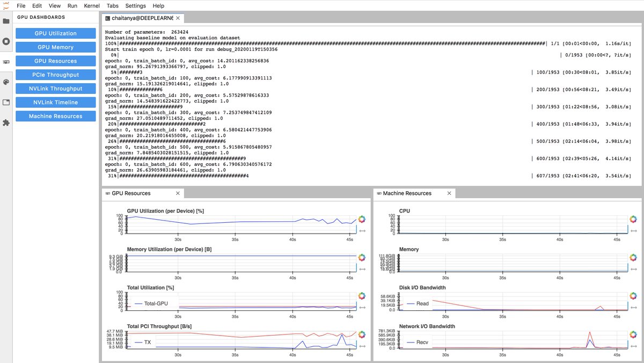Open the Run menu

point(72,5)
